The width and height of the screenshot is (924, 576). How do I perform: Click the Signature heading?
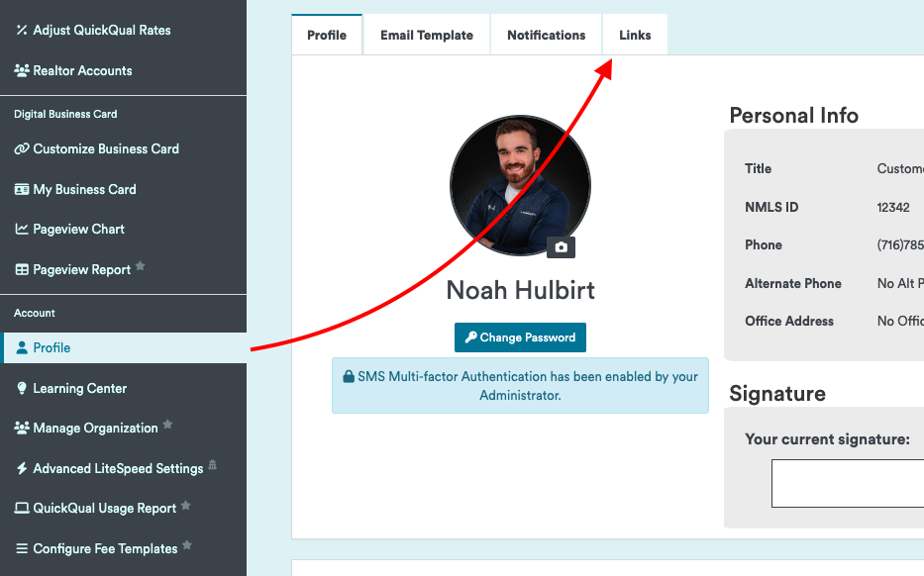pos(777,394)
